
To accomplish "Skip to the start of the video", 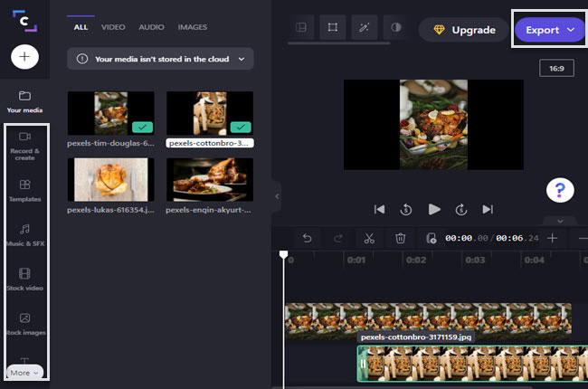I will [x=379, y=209].
